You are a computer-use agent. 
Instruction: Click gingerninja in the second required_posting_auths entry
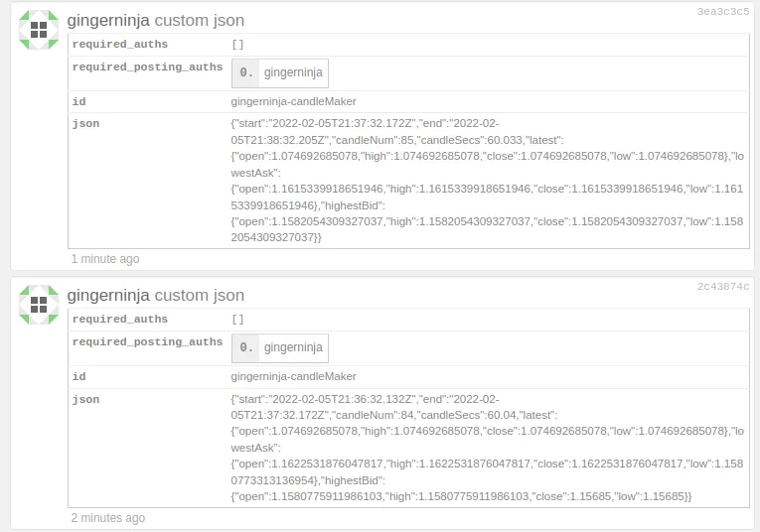click(x=293, y=347)
